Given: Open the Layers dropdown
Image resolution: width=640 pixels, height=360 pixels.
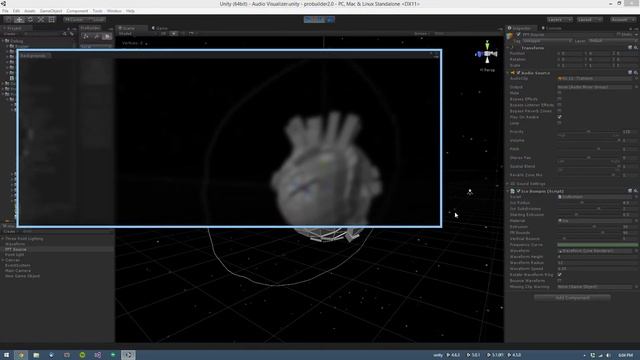Looking at the screenshot, I should pos(559,20).
